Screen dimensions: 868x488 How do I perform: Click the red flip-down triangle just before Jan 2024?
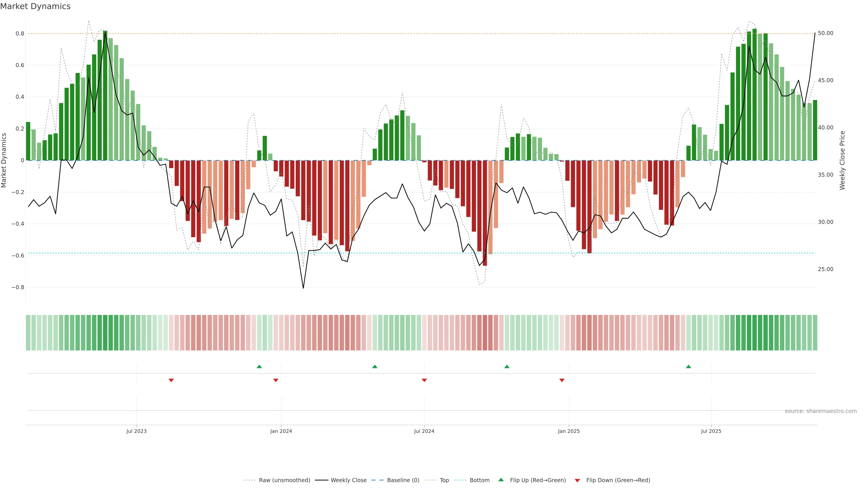point(276,380)
